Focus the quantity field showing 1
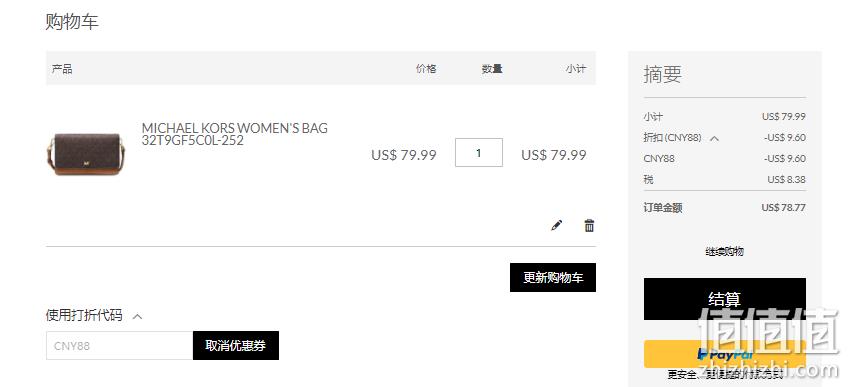The image size is (848, 387). point(479,153)
